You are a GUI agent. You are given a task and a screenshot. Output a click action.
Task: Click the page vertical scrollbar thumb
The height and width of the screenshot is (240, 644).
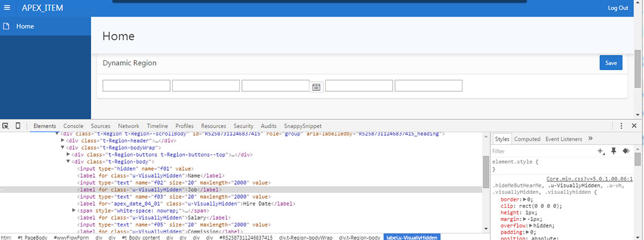638,69
